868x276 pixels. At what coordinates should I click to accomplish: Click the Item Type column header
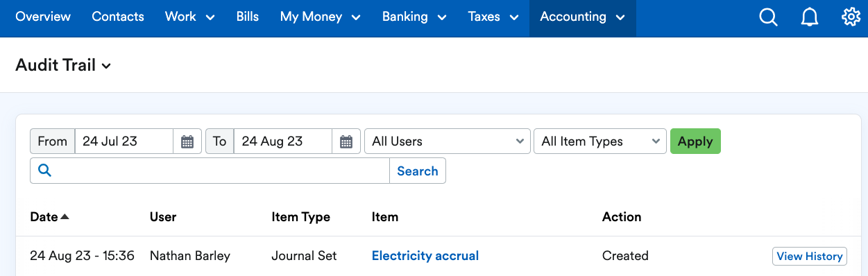click(x=300, y=217)
